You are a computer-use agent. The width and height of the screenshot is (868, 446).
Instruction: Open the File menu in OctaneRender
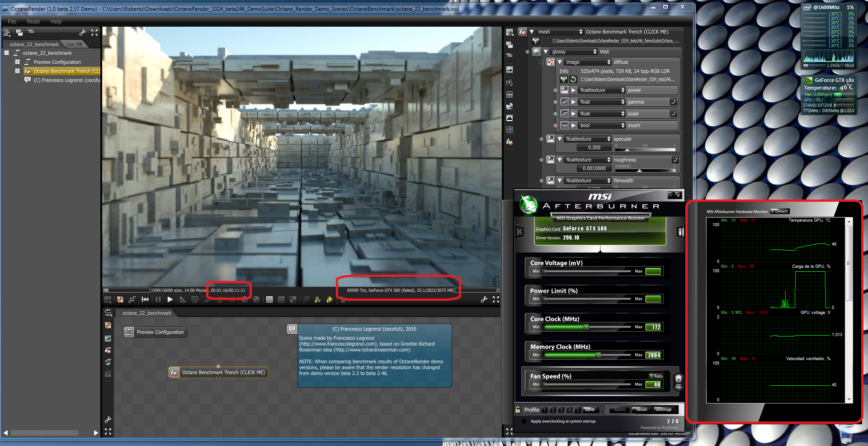(12, 22)
